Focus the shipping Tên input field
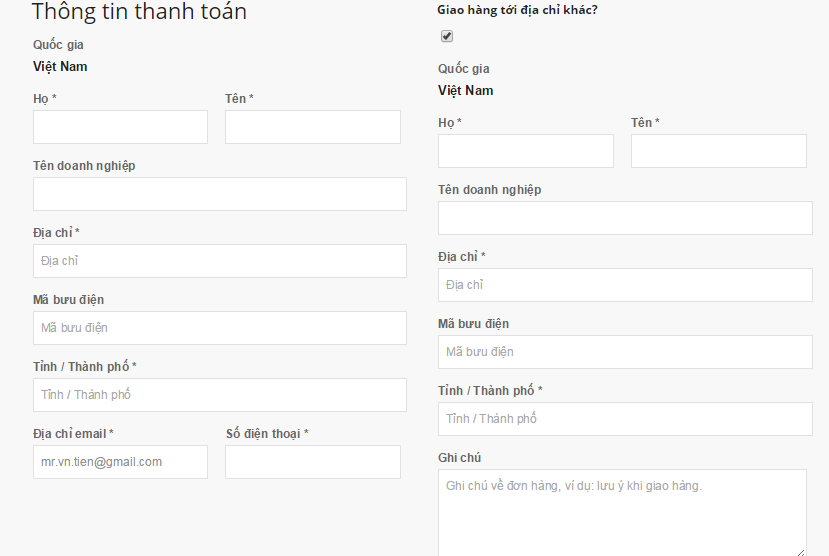The image size is (829, 556). (x=718, y=151)
